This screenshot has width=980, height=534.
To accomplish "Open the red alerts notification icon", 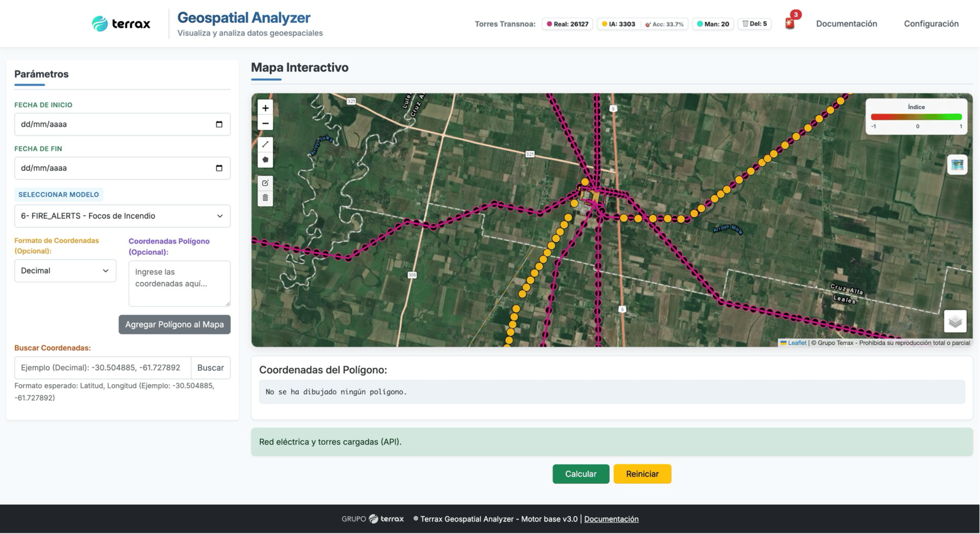I will pyautogui.click(x=790, y=23).
